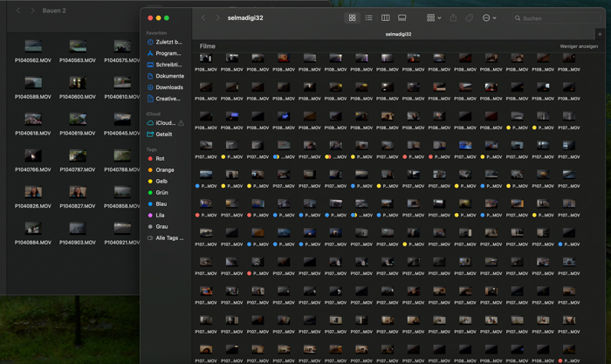Open the grouping options dropdown
Screen dimensions: 611x364
(433, 17)
